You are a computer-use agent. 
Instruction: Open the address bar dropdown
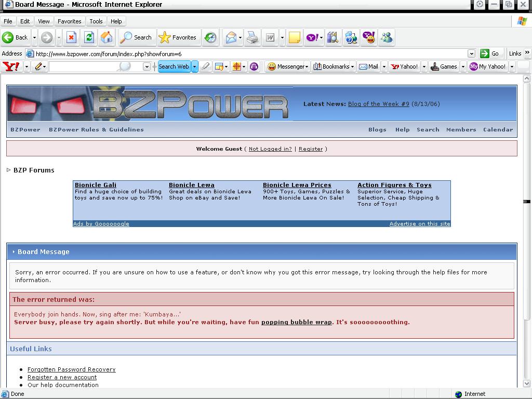(x=471, y=54)
